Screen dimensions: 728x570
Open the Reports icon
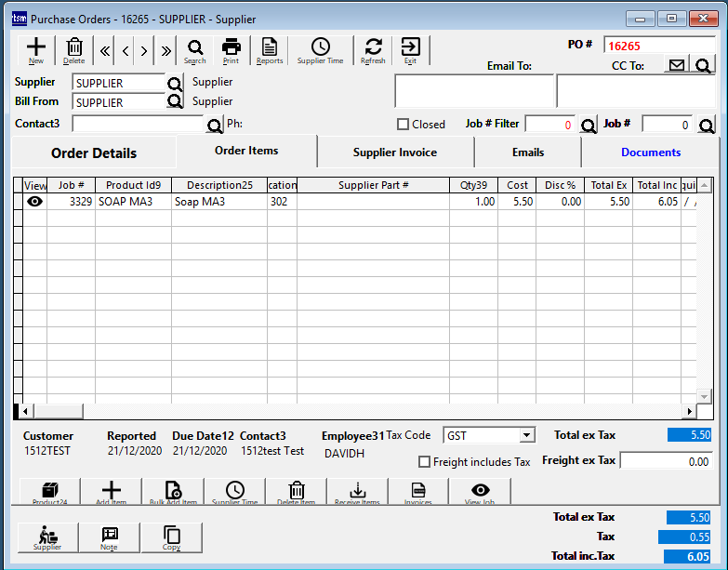[270, 50]
